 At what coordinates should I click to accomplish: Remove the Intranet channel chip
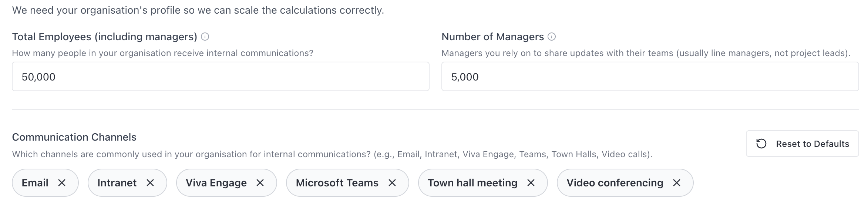click(150, 183)
